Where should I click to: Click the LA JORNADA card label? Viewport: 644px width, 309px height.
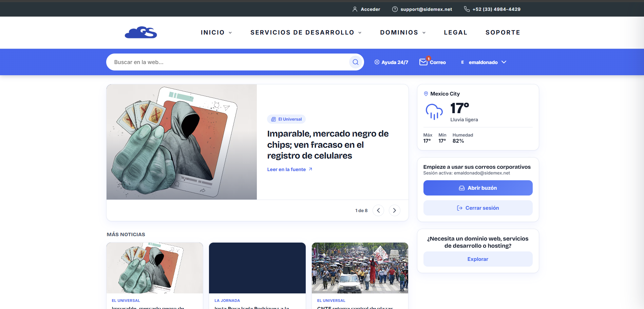[227, 301]
